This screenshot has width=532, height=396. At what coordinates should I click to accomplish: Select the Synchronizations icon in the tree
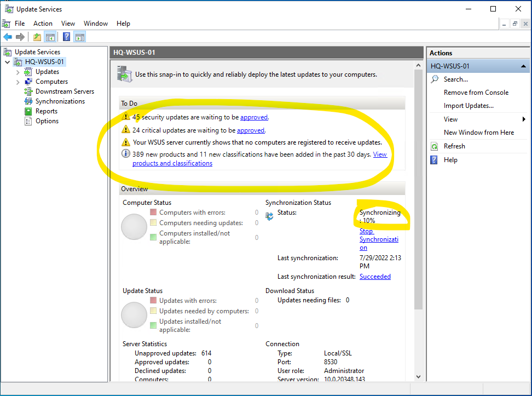coord(28,101)
